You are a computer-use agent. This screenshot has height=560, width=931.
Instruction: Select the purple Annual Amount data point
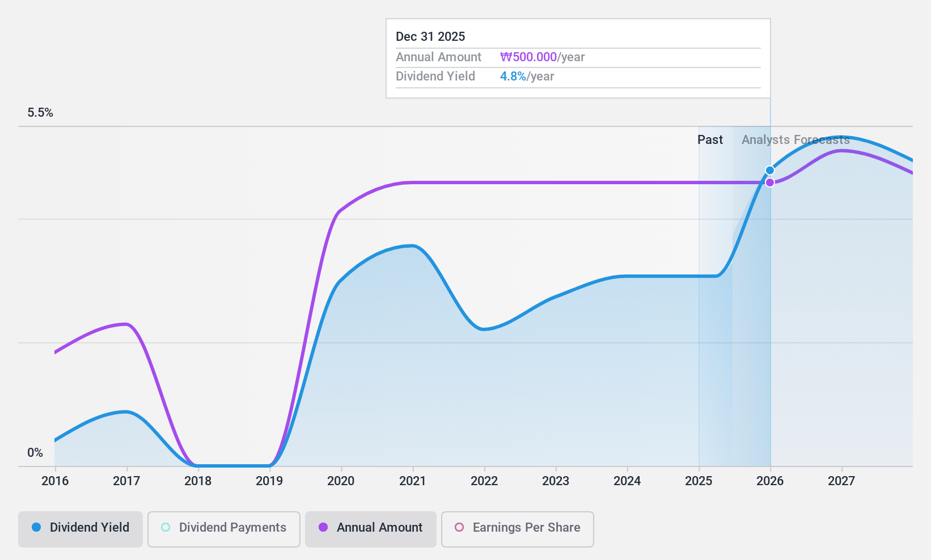click(x=770, y=183)
